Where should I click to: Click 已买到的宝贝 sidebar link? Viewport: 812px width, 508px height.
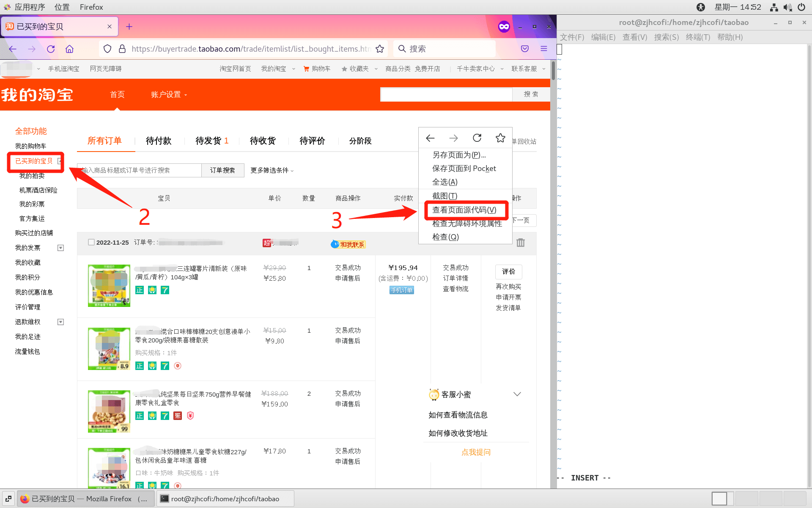coord(34,161)
